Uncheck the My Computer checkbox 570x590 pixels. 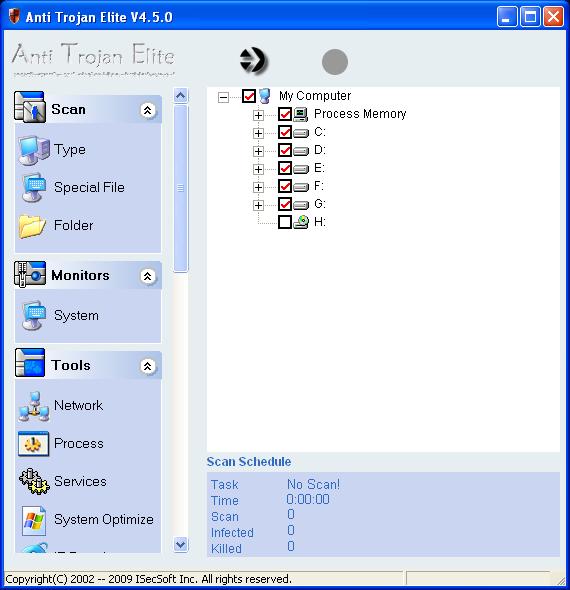click(249, 96)
